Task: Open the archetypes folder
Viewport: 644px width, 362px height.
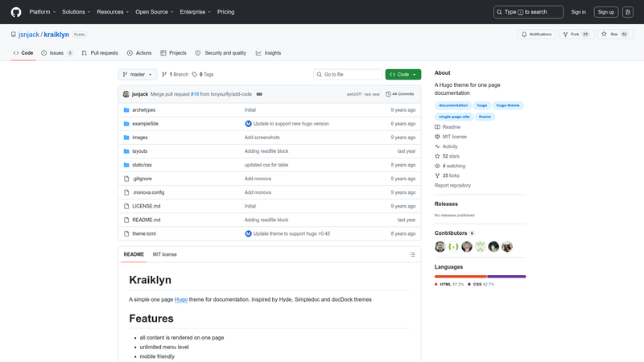Action: pyautogui.click(x=144, y=110)
